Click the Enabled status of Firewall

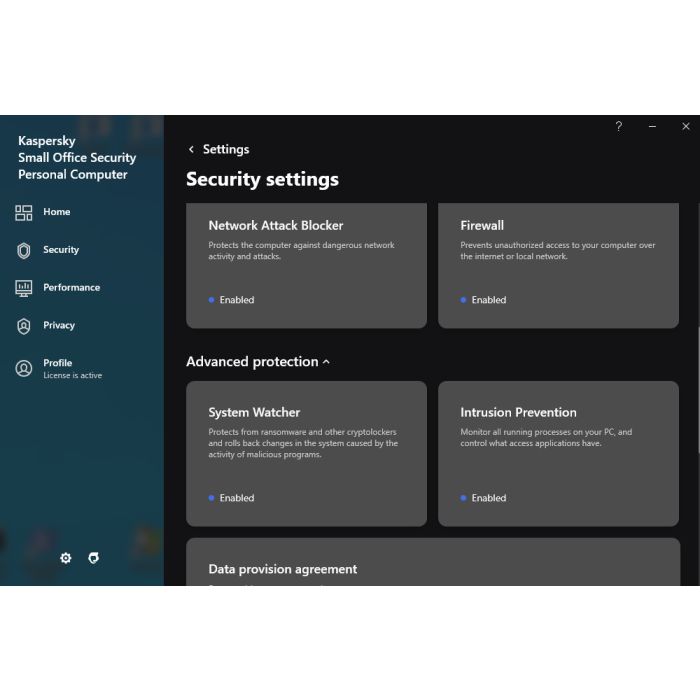(x=488, y=300)
